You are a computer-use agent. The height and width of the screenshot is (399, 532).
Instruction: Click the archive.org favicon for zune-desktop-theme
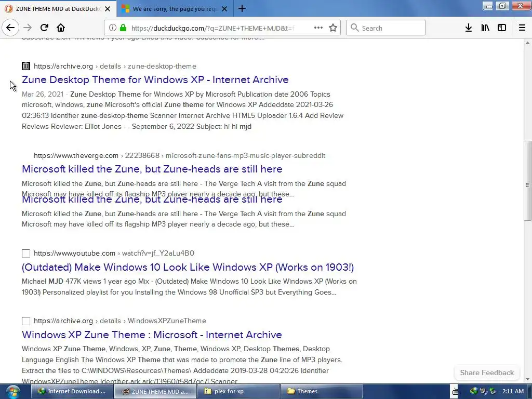[x=26, y=66]
